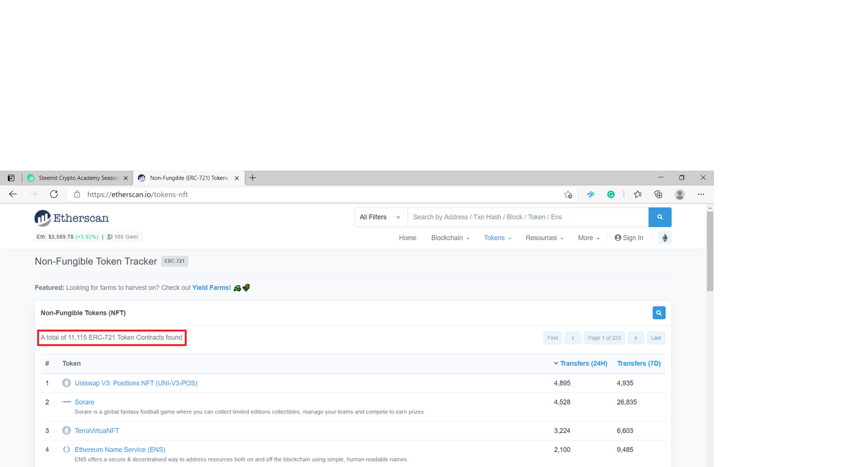This screenshot has height=467, width=868.
Task: Close the Non-Fungible (ERC-721) Tokens tab
Action: (x=237, y=178)
